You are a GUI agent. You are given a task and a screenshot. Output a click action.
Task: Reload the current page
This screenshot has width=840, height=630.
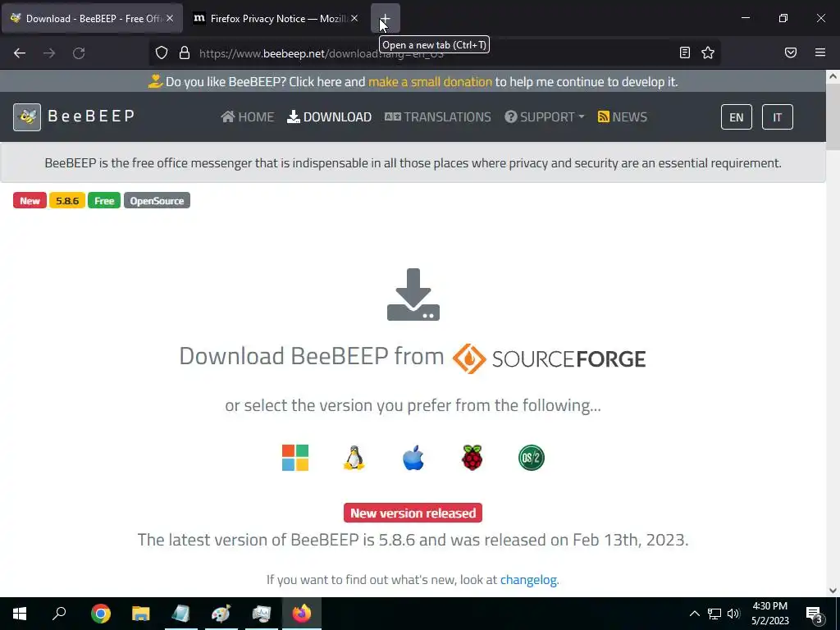(x=79, y=53)
